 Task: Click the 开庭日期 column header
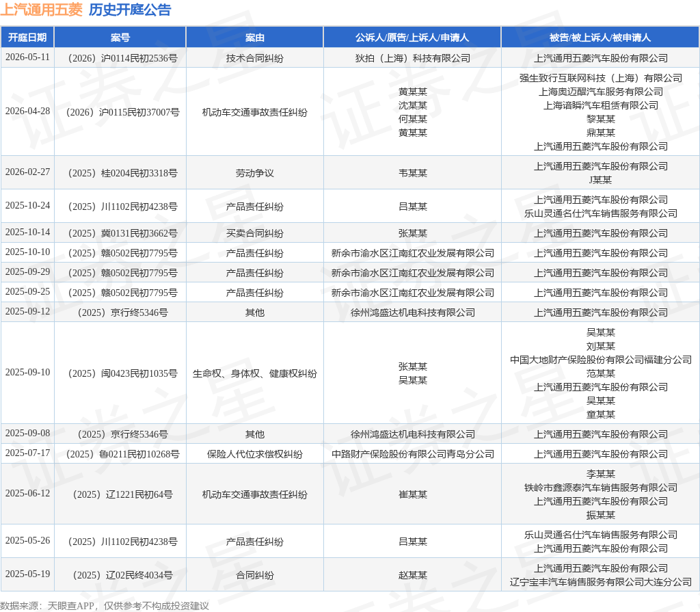27,38
